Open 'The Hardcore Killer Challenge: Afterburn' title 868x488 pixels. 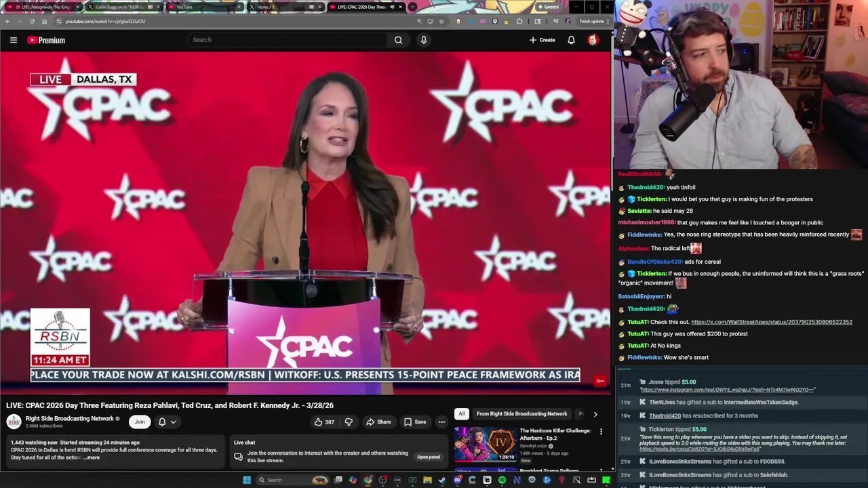[555, 434]
